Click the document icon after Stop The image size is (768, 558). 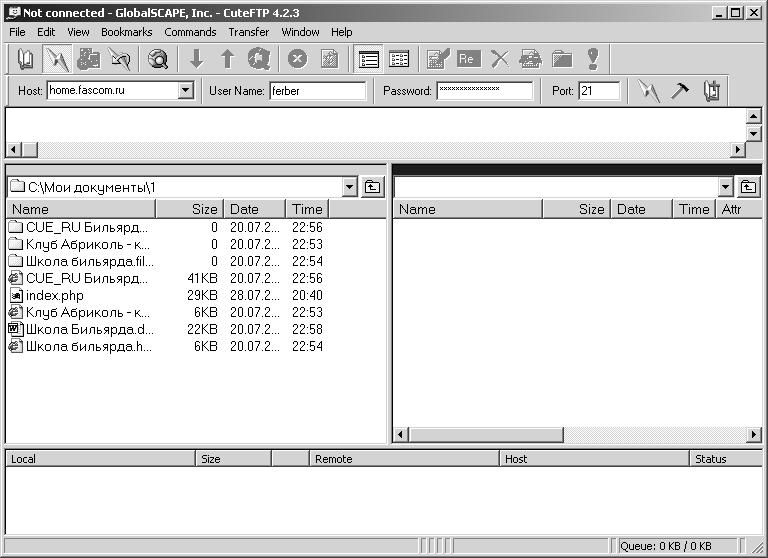tap(329, 59)
